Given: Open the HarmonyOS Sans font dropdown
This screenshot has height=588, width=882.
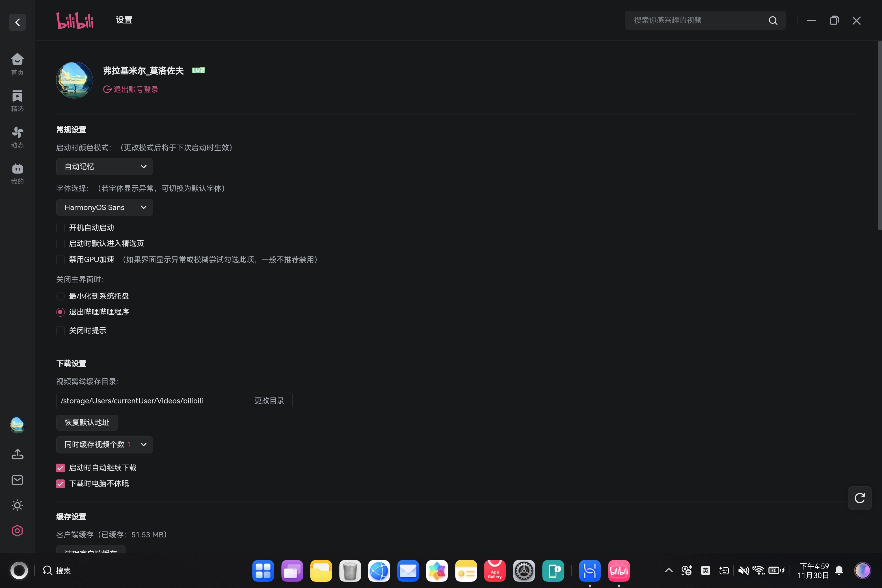Looking at the screenshot, I should tap(104, 207).
